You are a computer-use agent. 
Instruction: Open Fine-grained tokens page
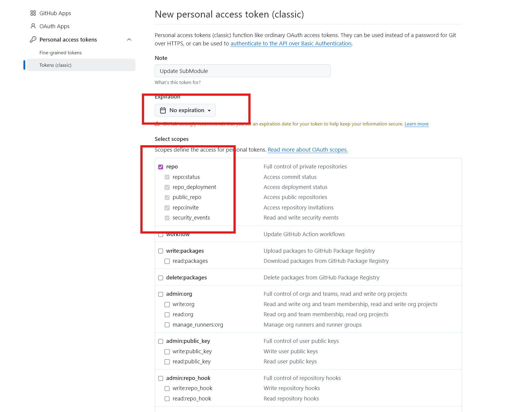pos(60,53)
